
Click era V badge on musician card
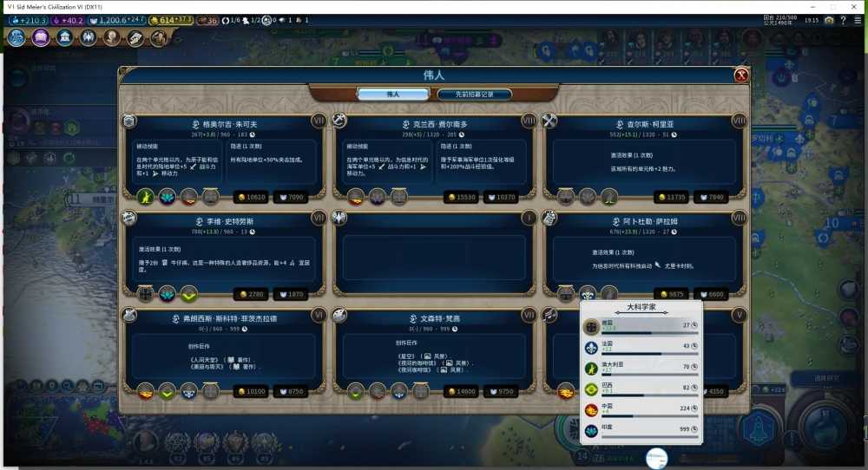click(x=739, y=315)
